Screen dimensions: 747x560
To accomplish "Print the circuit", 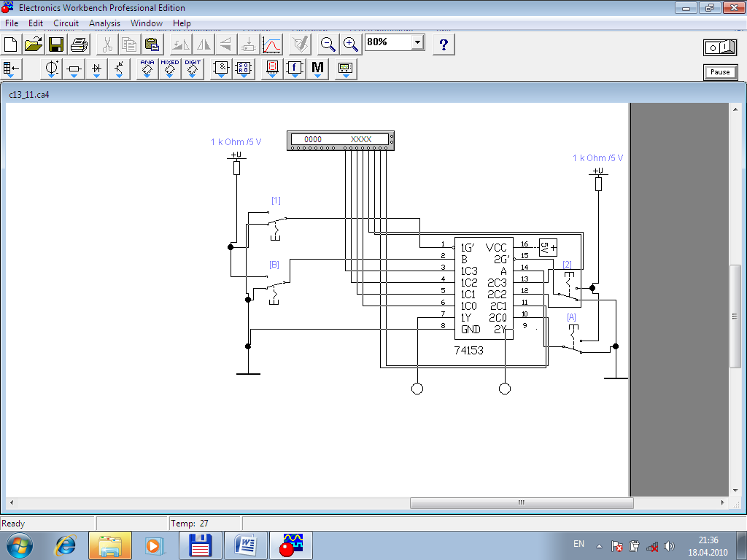I will coord(79,44).
